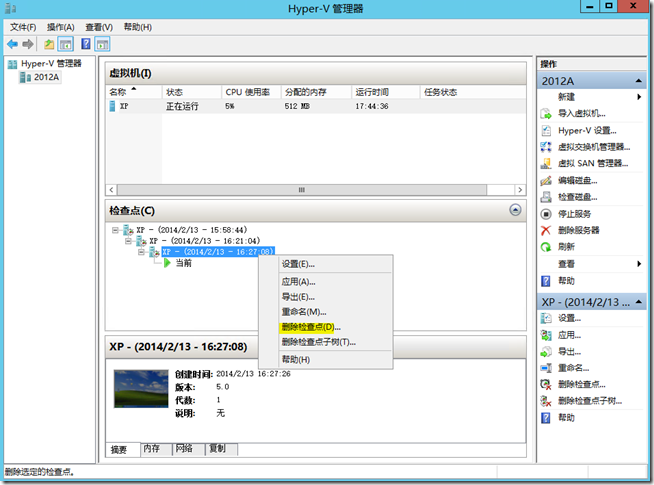Open the 查看(V) menu
Screen dimensions: 654x485
pos(99,27)
